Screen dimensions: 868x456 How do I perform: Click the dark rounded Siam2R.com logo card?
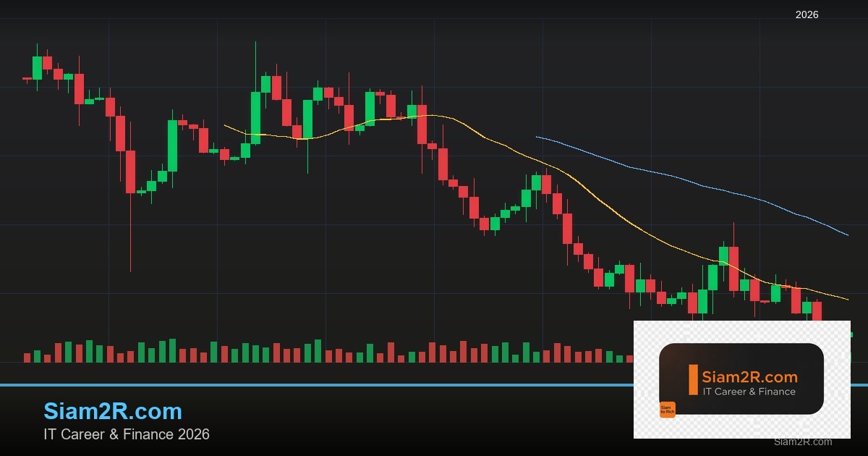tap(741, 379)
